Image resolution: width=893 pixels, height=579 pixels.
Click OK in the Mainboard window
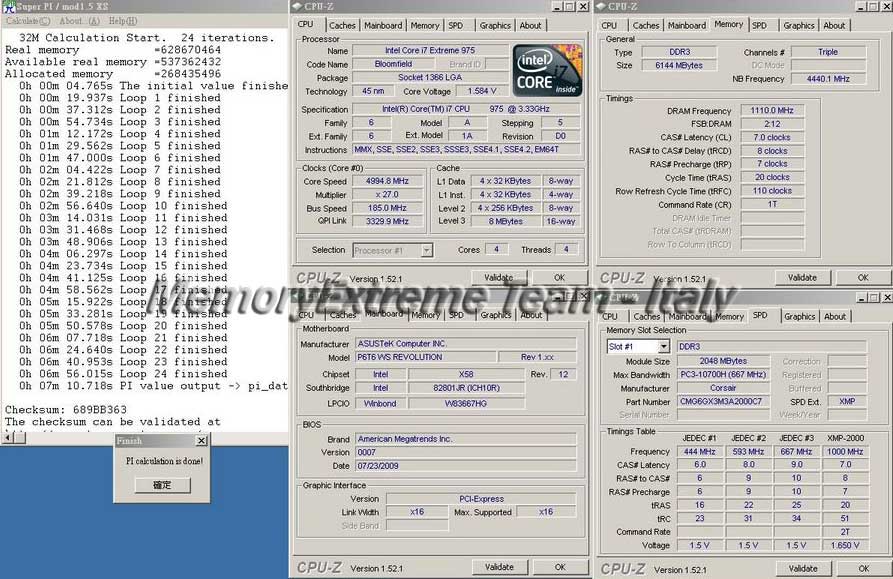pyautogui.click(x=560, y=567)
